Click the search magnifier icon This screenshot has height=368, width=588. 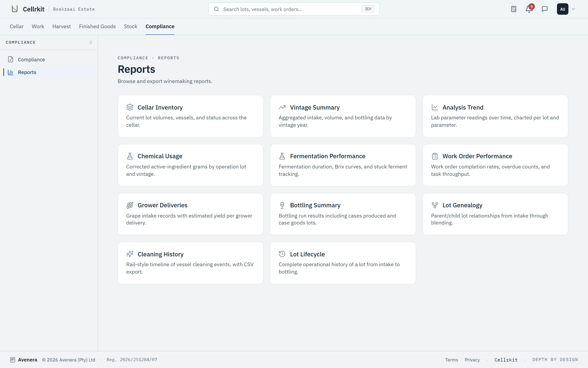[x=216, y=9]
